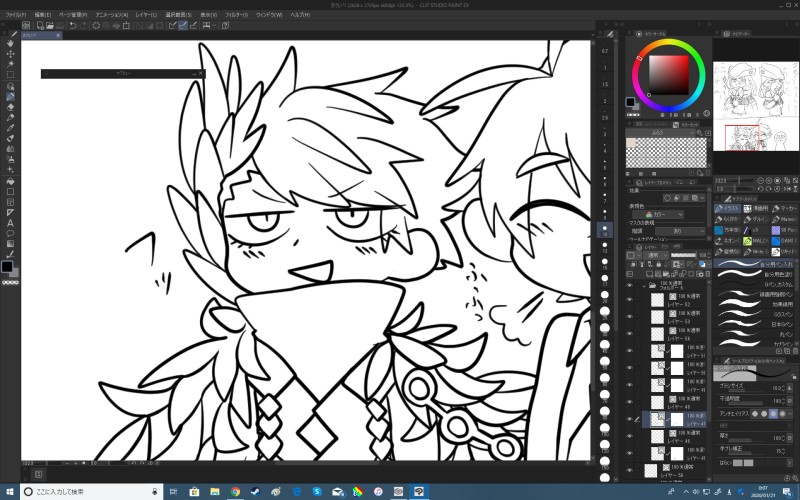Viewport: 800px width, 500px height.
Task: Click the black main color swatch in tool palette
Action: [x=7, y=266]
